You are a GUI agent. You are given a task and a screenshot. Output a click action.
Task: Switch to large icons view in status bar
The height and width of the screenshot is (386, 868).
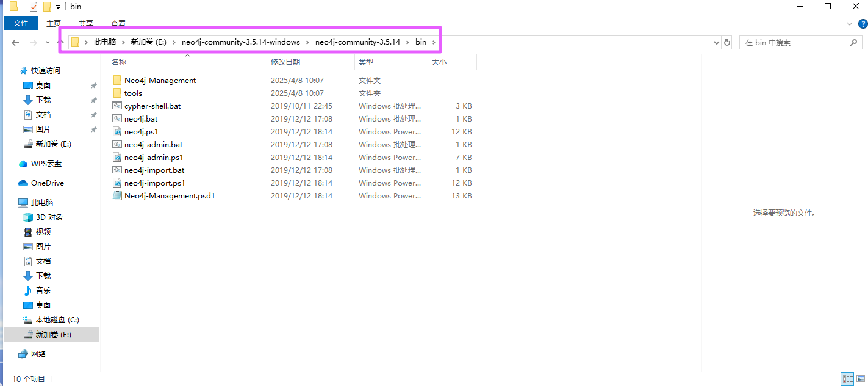point(861,379)
